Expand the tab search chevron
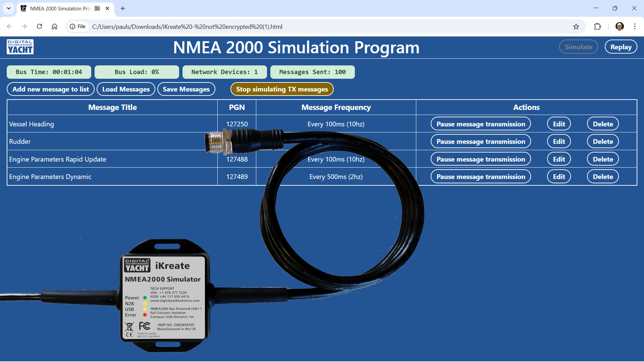Screen dimensions: 644x362 [9, 8]
